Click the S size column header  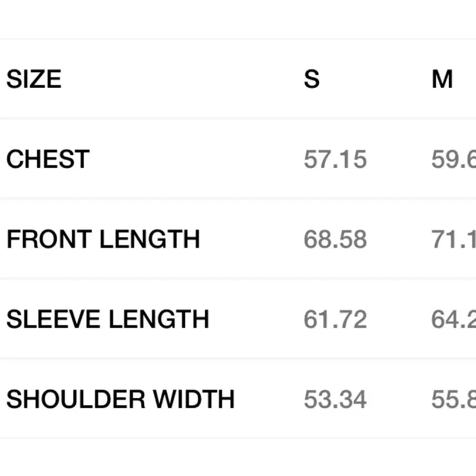pyautogui.click(x=312, y=79)
